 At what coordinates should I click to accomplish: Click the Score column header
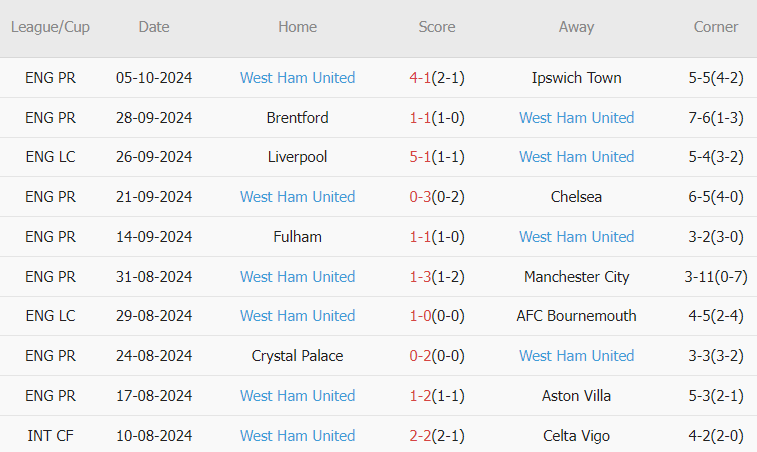pos(437,27)
